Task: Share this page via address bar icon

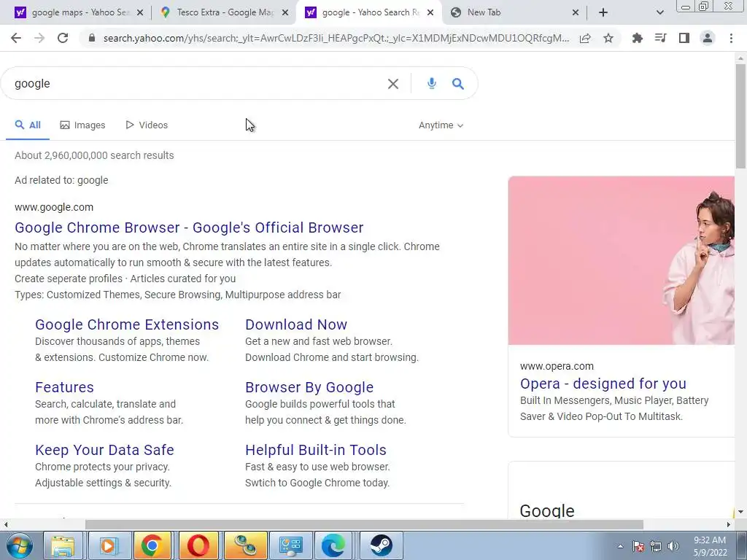Action: (x=585, y=38)
